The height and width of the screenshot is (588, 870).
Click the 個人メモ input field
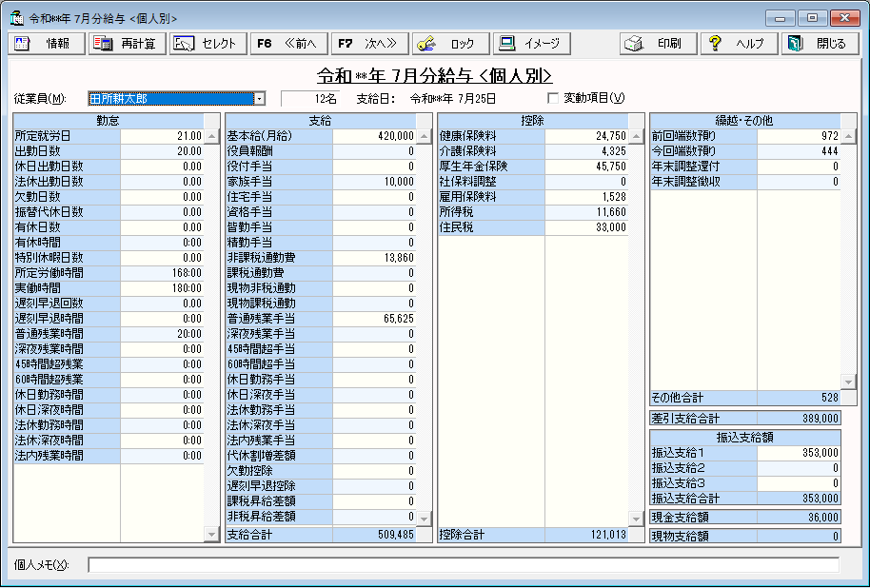coord(463,565)
